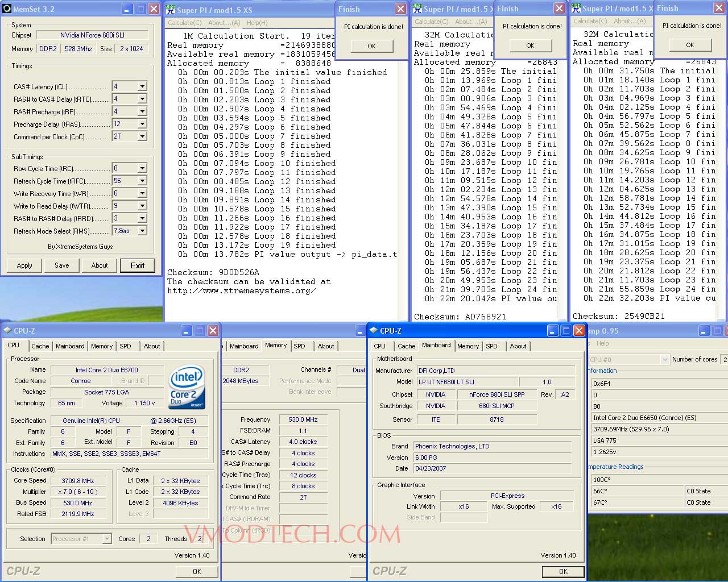Open the Help menu in Core Temp
The image size is (728, 582).
(603, 343)
